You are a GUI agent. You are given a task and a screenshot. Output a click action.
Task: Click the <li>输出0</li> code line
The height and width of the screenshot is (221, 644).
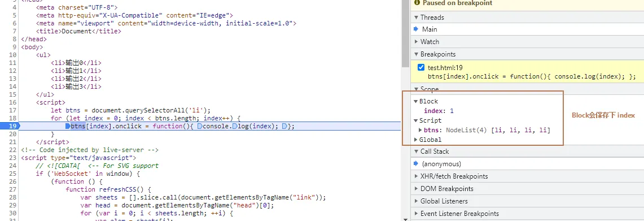(76, 63)
